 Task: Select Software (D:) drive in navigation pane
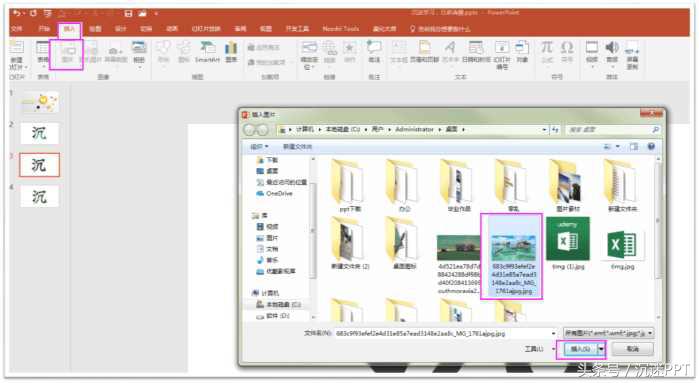click(x=273, y=316)
